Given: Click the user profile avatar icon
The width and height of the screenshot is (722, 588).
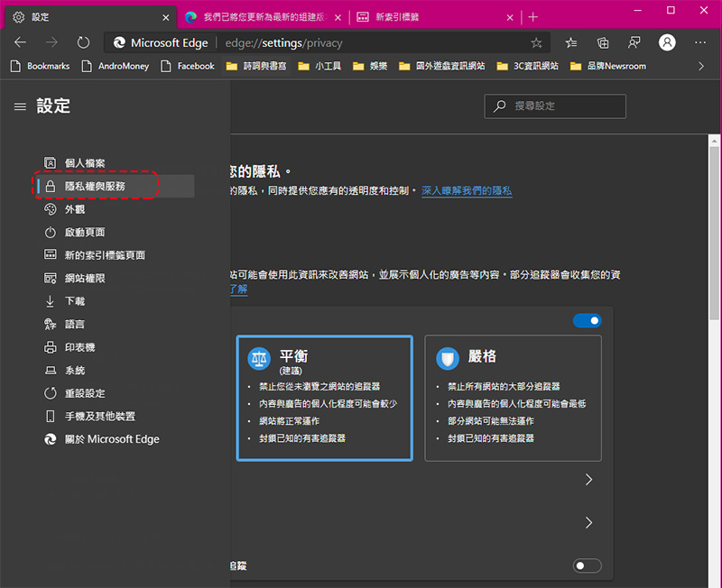Looking at the screenshot, I should click(x=667, y=42).
